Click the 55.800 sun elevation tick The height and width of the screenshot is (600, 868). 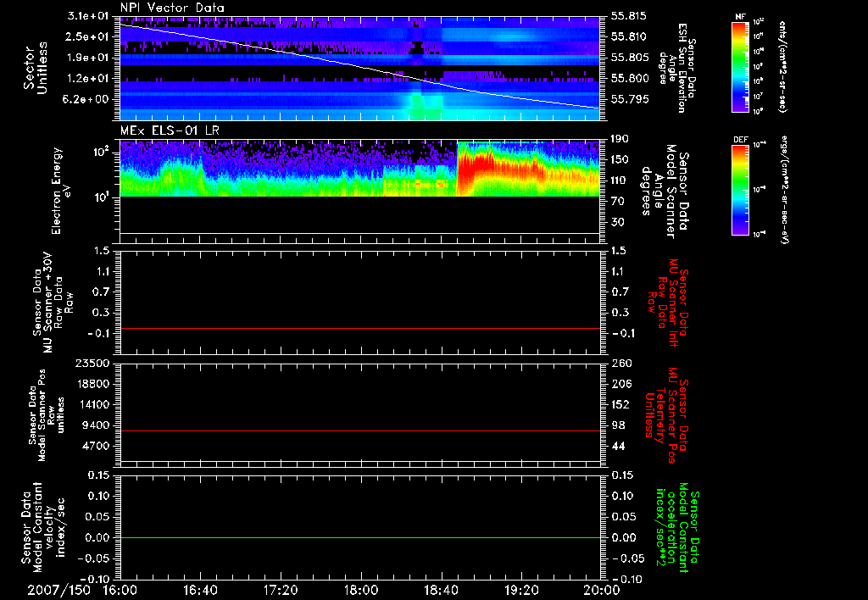pos(628,78)
